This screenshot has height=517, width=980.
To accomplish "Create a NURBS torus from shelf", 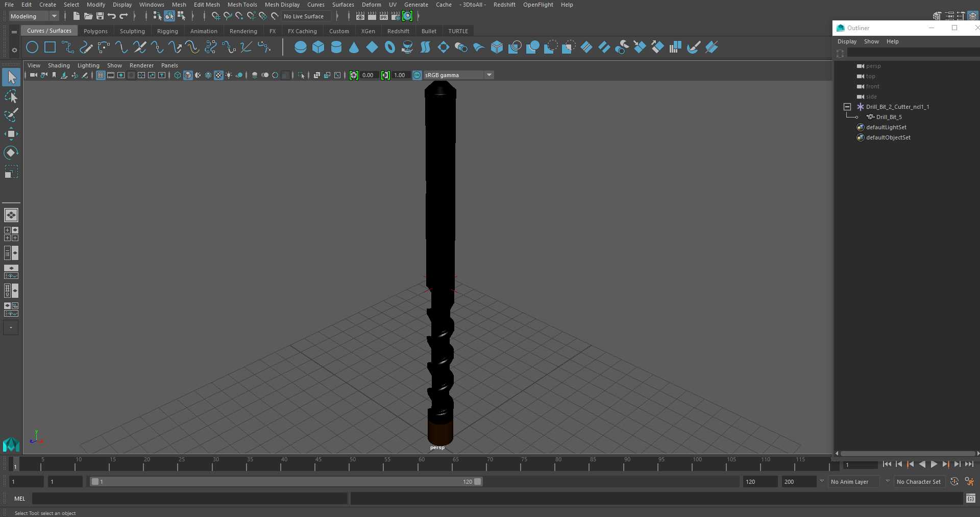I will tap(390, 48).
